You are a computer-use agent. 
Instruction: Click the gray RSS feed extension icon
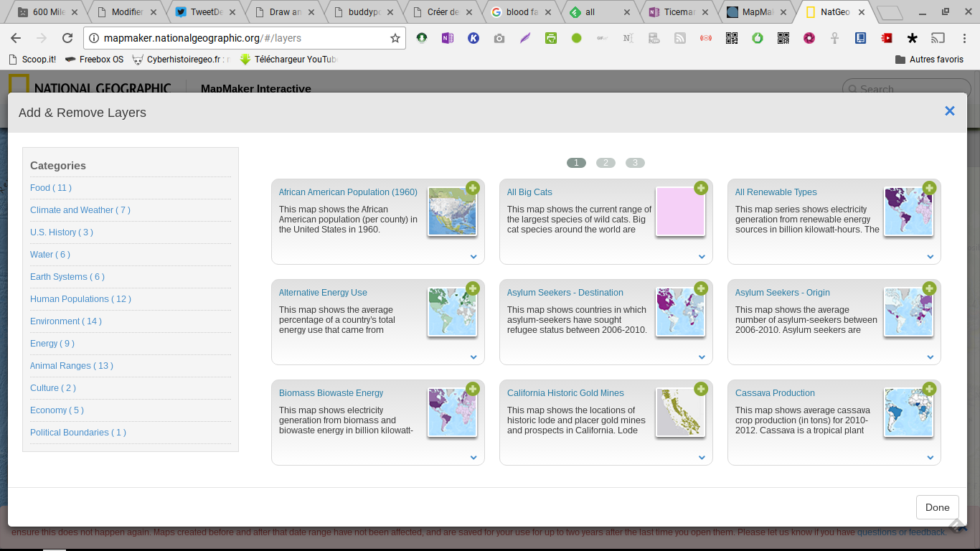click(x=679, y=38)
